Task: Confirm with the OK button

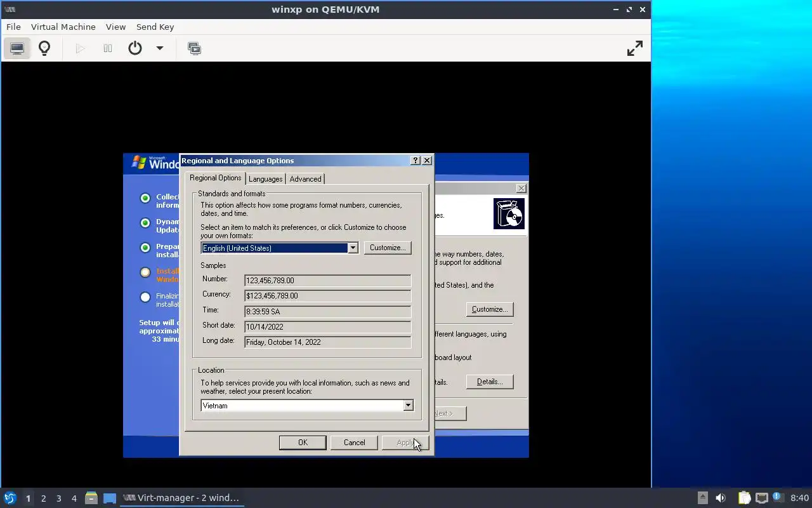Action: [x=303, y=443]
